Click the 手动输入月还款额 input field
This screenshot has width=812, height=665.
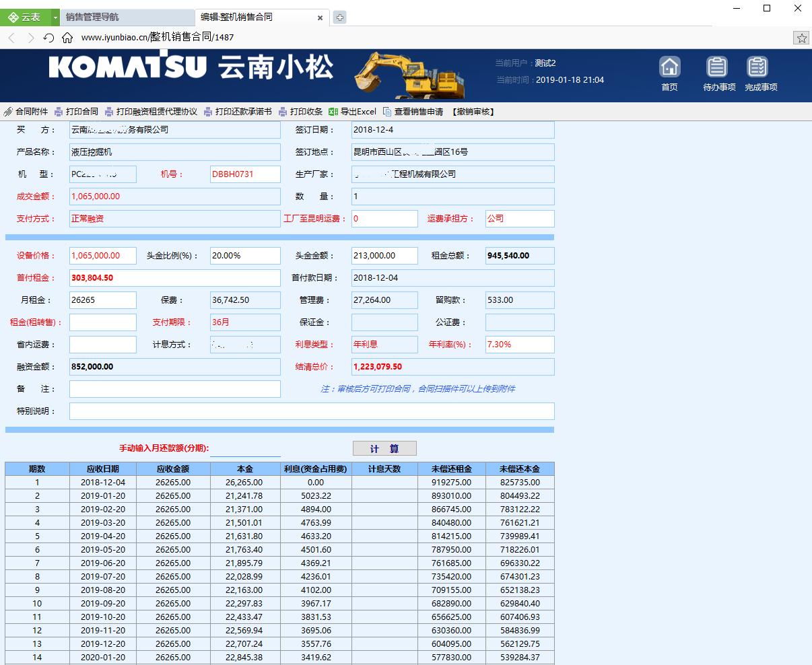click(245, 449)
